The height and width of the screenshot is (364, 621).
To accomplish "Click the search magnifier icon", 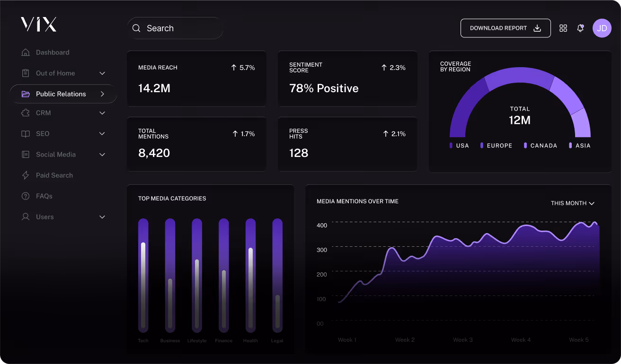I will coord(136,28).
